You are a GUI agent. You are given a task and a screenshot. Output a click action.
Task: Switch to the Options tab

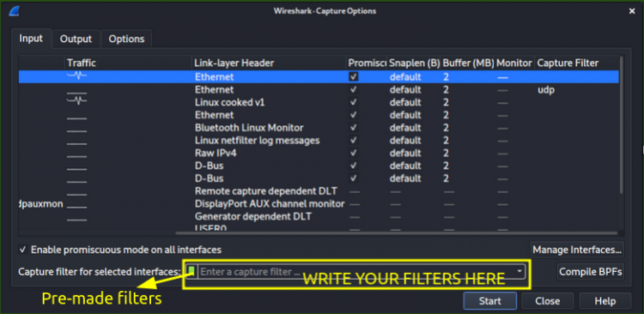(x=126, y=39)
